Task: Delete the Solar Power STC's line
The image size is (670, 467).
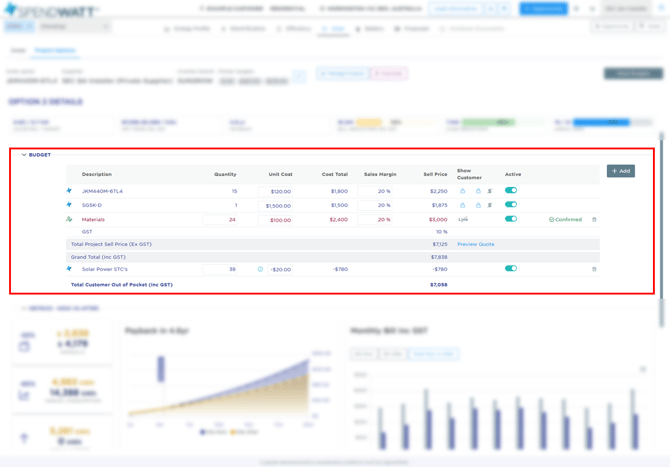Action: click(594, 269)
